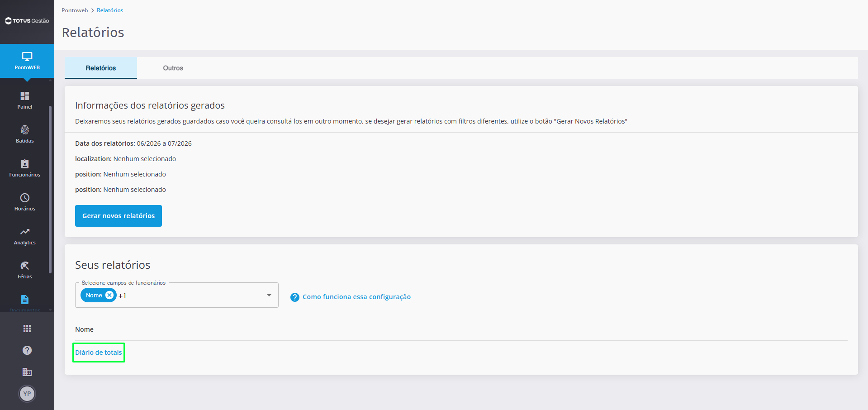Click the TOTUS Gestão logo
Viewport: 868px width, 410px height.
(27, 21)
